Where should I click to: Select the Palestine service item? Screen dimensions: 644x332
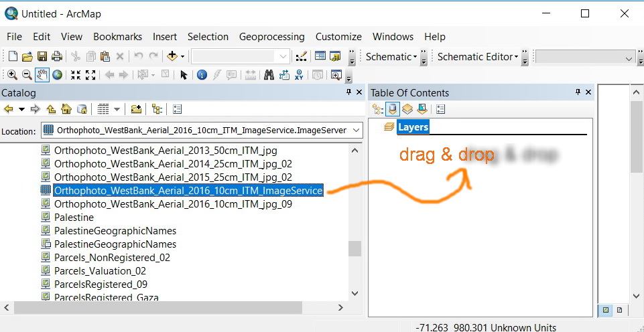pos(74,217)
